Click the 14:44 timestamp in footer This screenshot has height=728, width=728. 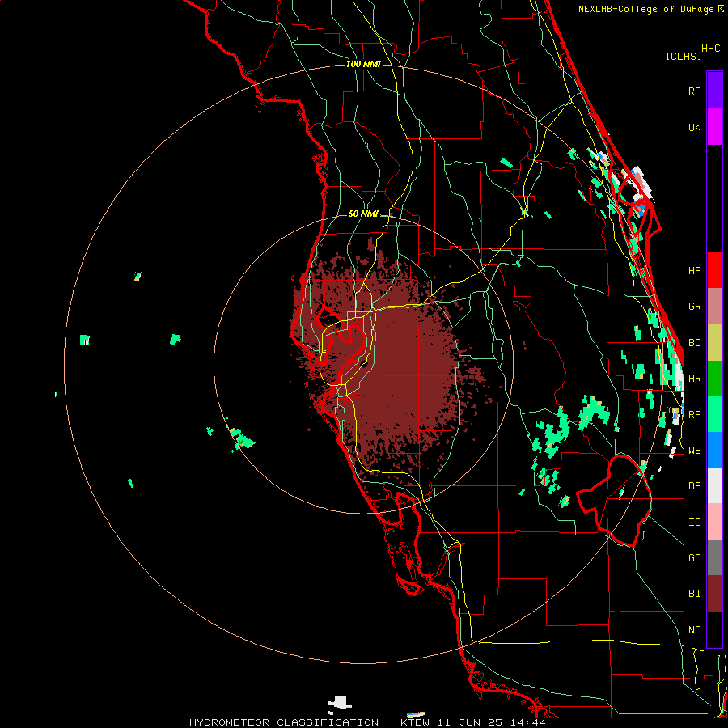click(x=527, y=722)
